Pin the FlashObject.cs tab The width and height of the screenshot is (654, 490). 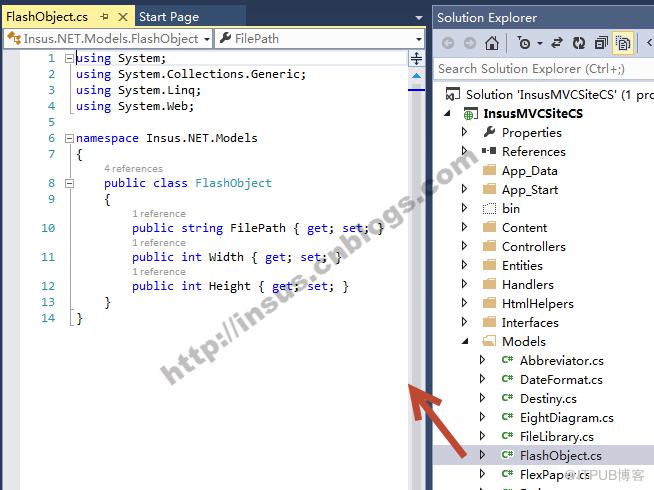104,17
